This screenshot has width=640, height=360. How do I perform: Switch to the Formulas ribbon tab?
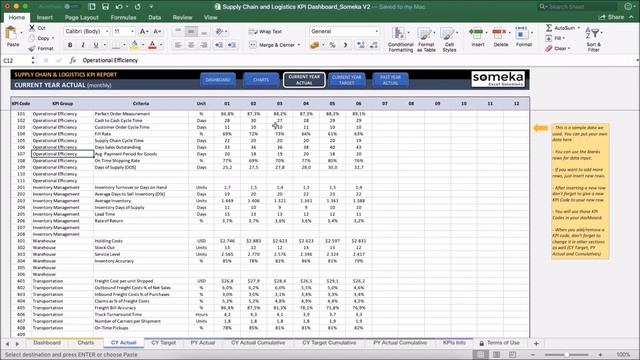[x=123, y=18]
